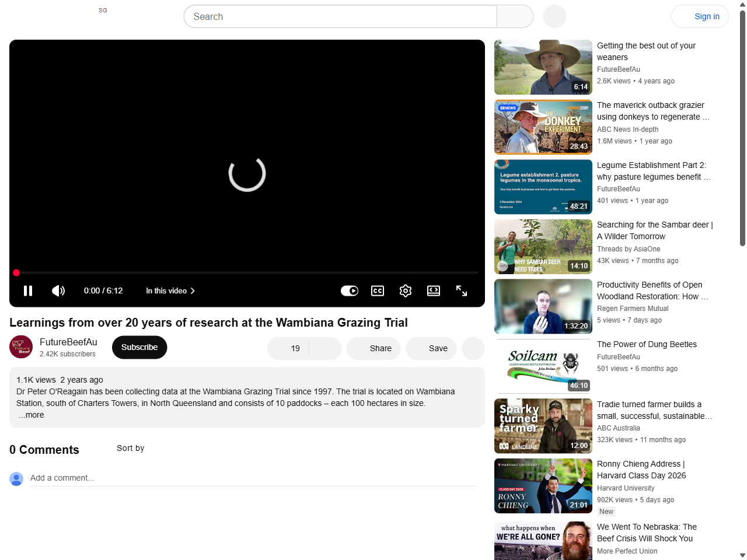Open Ronny Chieng Harvard thumbnail
The height and width of the screenshot is (560, 747).
point(543,486)
